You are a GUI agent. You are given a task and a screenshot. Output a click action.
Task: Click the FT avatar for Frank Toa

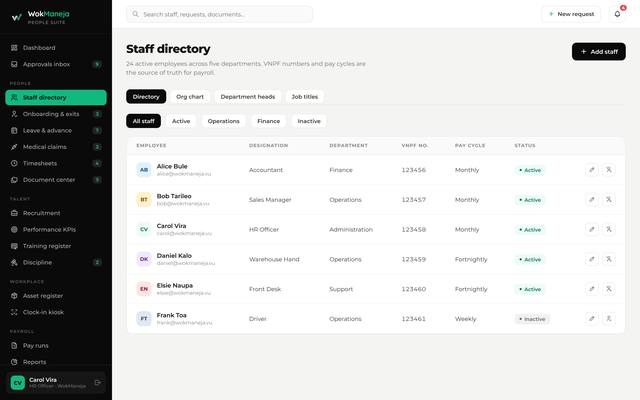[144, 319]
